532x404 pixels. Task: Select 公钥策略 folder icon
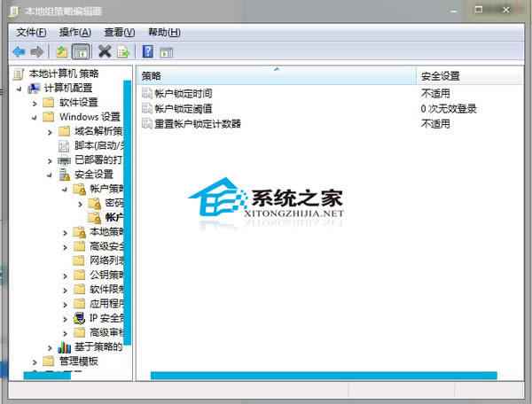click(80, 275)
